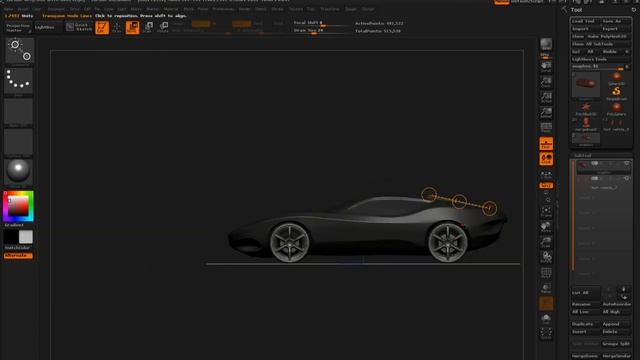
Task: Open the List All subtools popup
Action: (x=586, y=293)
